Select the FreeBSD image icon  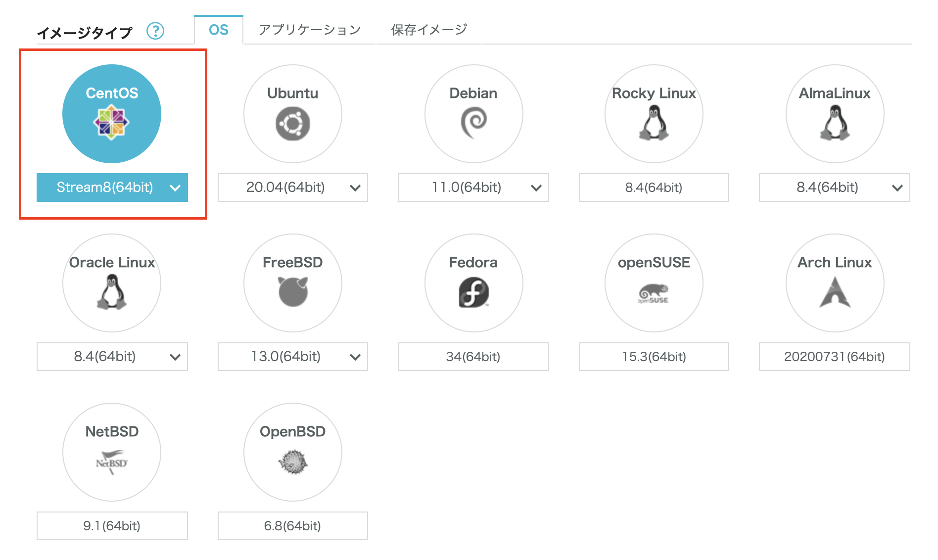tap(292, 282)
